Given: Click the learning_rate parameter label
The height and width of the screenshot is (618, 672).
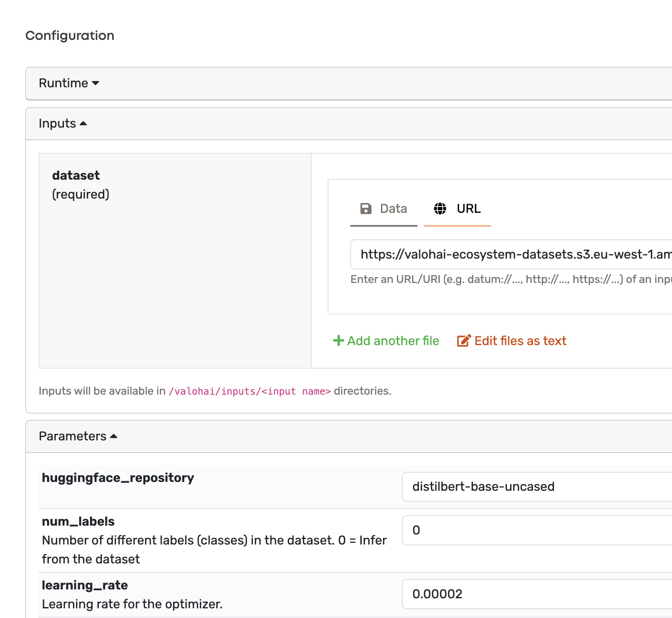Looking at the screenshot, I should [x=85, y=585].
